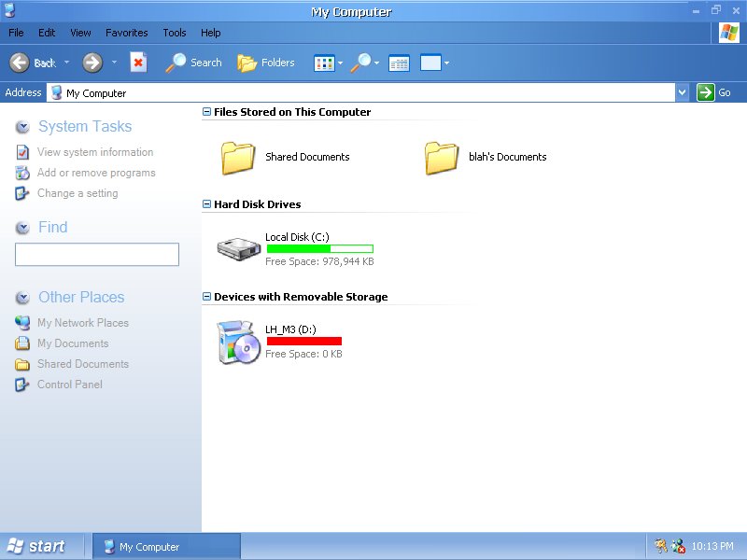747x560 pixels.
Task: Open the Back button history dropdown arrow
Action: [x=67, y=63]
